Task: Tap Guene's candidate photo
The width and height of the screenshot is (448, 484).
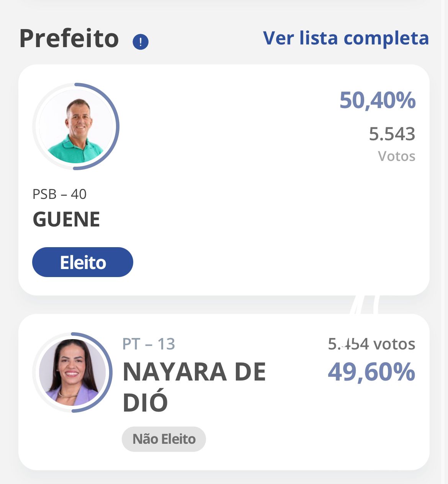Action: pyautogui.click(x=76, y=126)
